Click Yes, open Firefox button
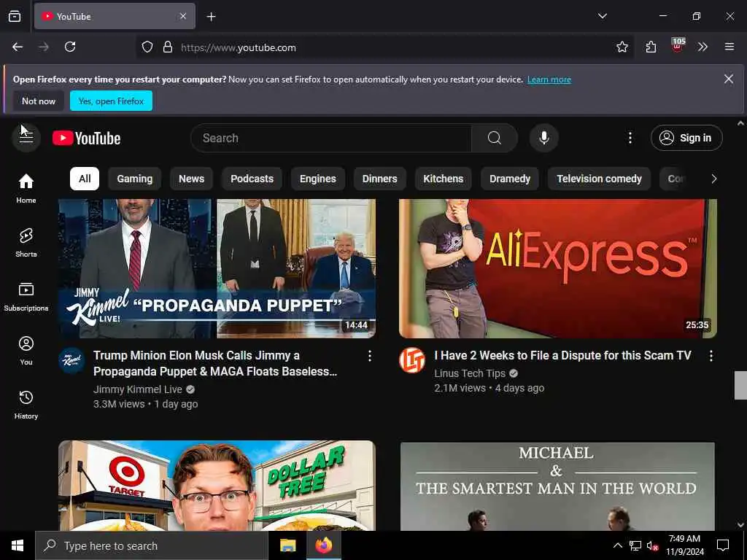The width and height of the screenshot is (747, 560). pyautogui.click(x=111, y=101)
